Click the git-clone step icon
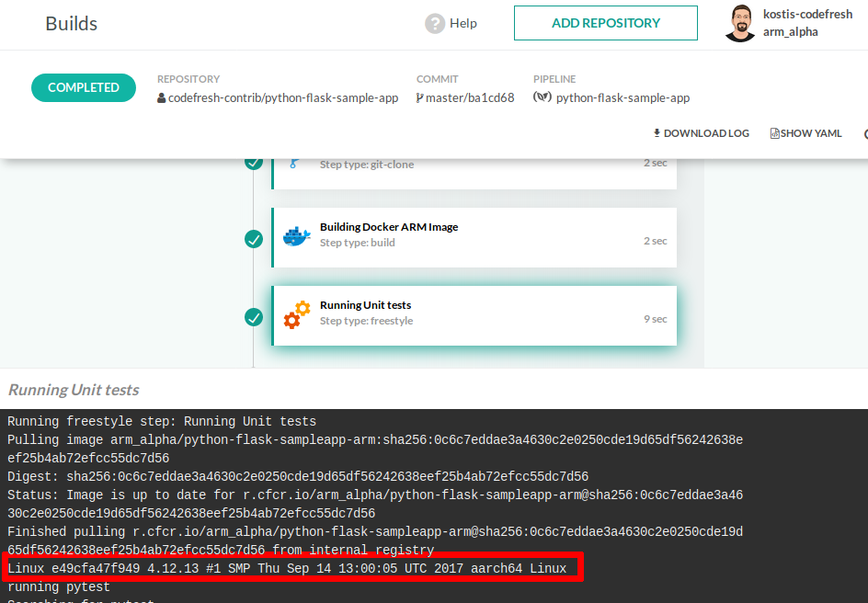The width and height of the screenshot is (868, 603). [x=294, y=163]
